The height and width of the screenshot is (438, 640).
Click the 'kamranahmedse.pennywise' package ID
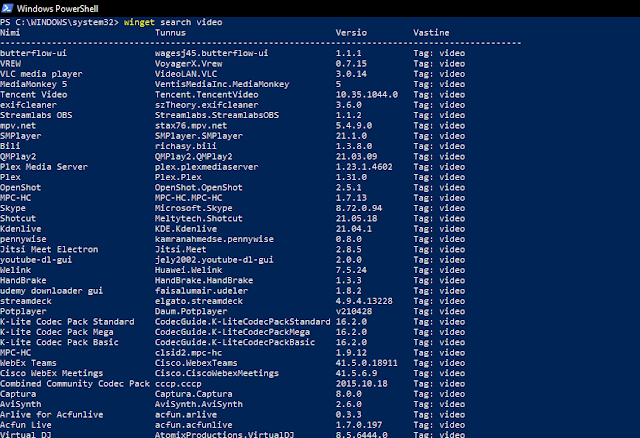tap(214, 239)
